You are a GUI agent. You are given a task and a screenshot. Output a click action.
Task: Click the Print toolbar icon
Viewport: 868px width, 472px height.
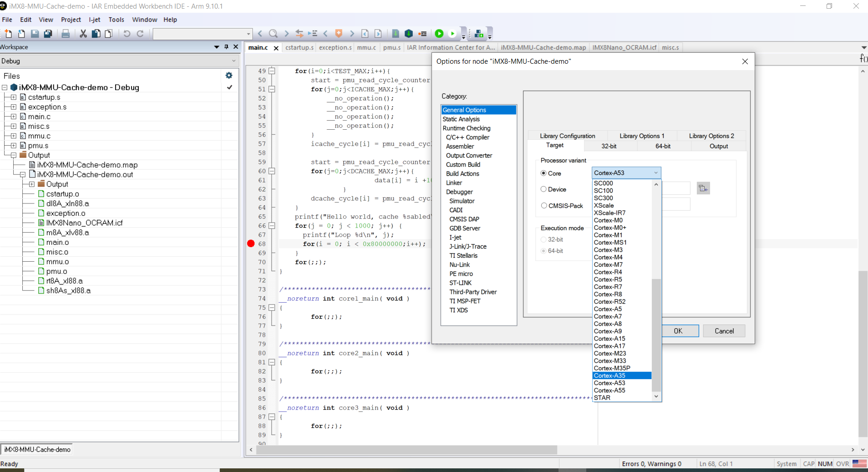(x=66, y=34)
